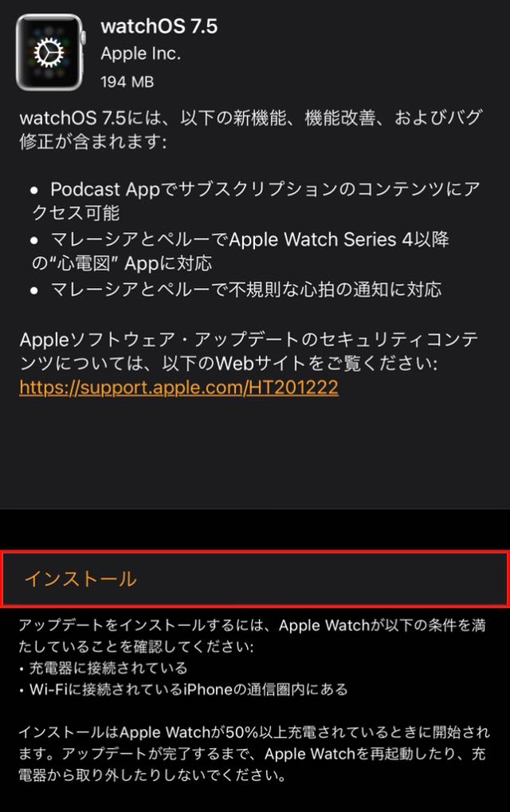This screenshot has width=510, height=812.
Task: Click the update conditions heading text
Action: click(252, 636)
